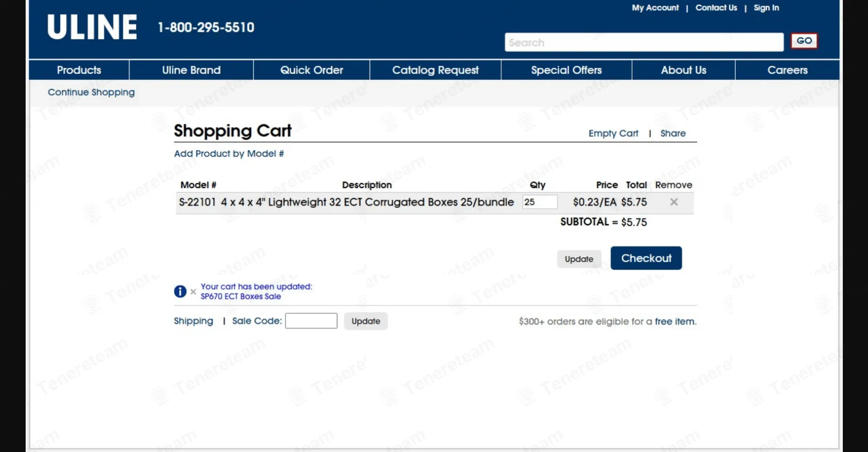
Task: Click the 'Your cart has been updated:' message
Action: [256, 286]
